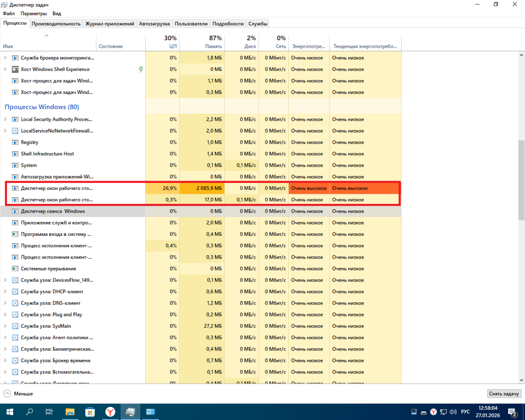Viewport: 525px width, 420px height.
Task: Expand the Local Security Authority Process row
Action: click(x=6, y=119)
